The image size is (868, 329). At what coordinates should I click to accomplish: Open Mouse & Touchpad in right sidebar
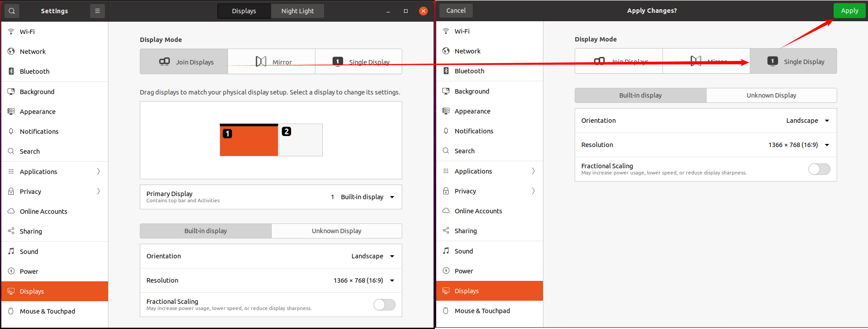pos(490,311)
